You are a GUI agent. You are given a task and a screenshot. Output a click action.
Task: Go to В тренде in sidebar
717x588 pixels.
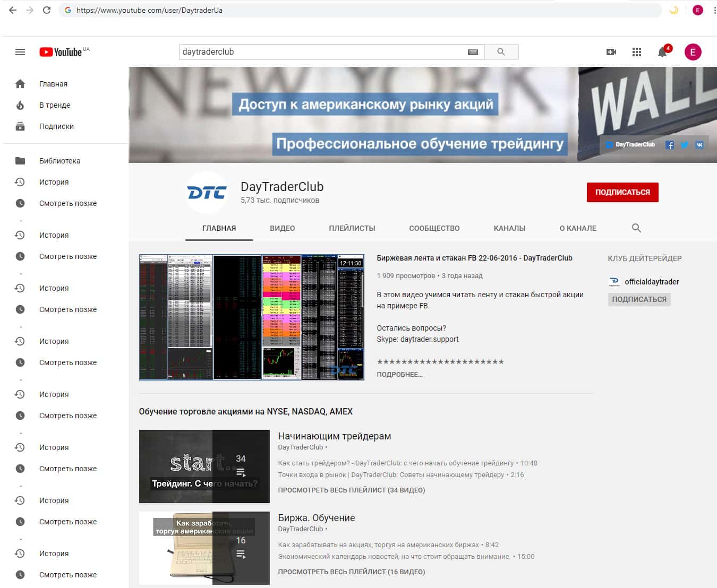[54, 105]
